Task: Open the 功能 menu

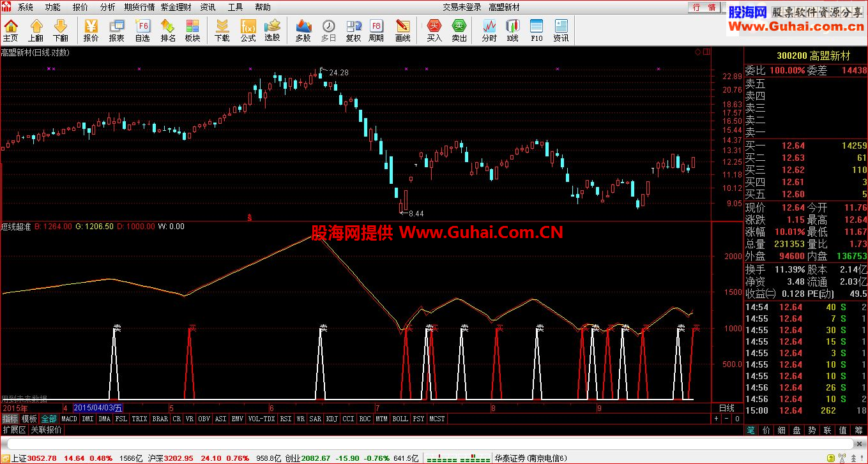Action: 53,7
